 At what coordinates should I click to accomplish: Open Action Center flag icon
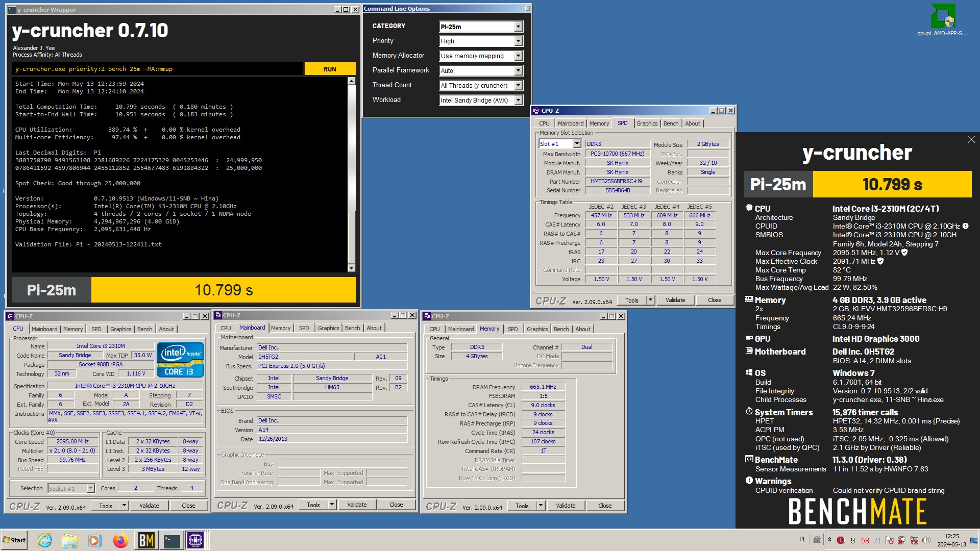click(890, 540)
